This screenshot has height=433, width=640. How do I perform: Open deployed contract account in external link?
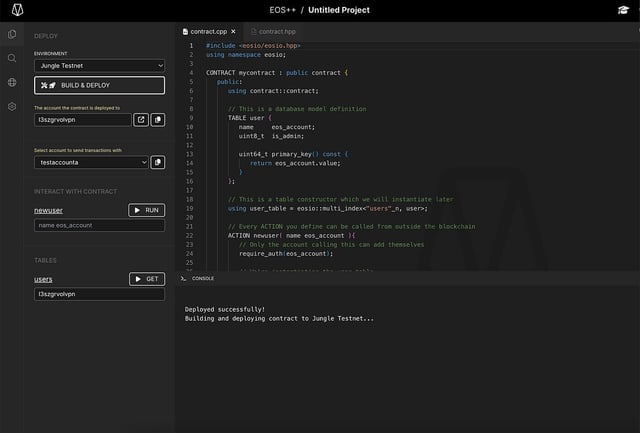(x=141, y=120)
